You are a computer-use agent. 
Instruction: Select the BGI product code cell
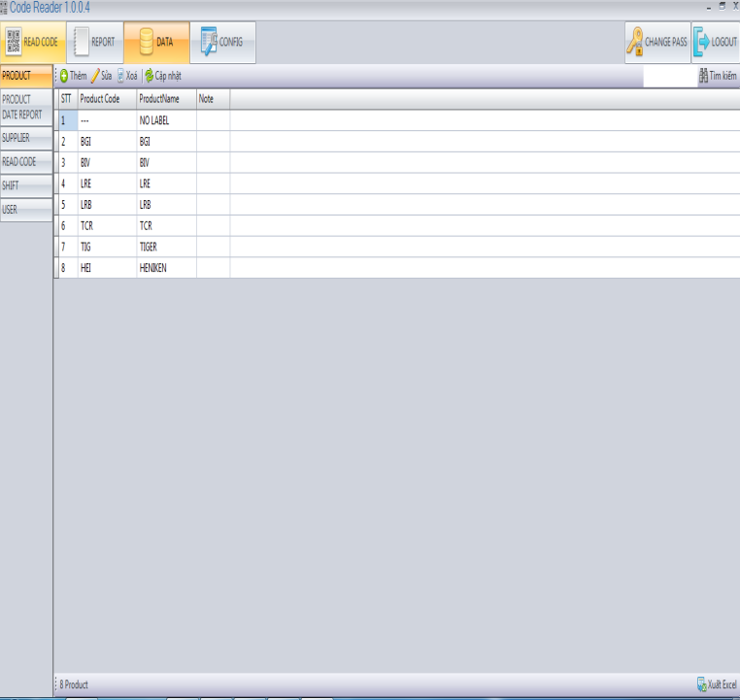(107, 142)
